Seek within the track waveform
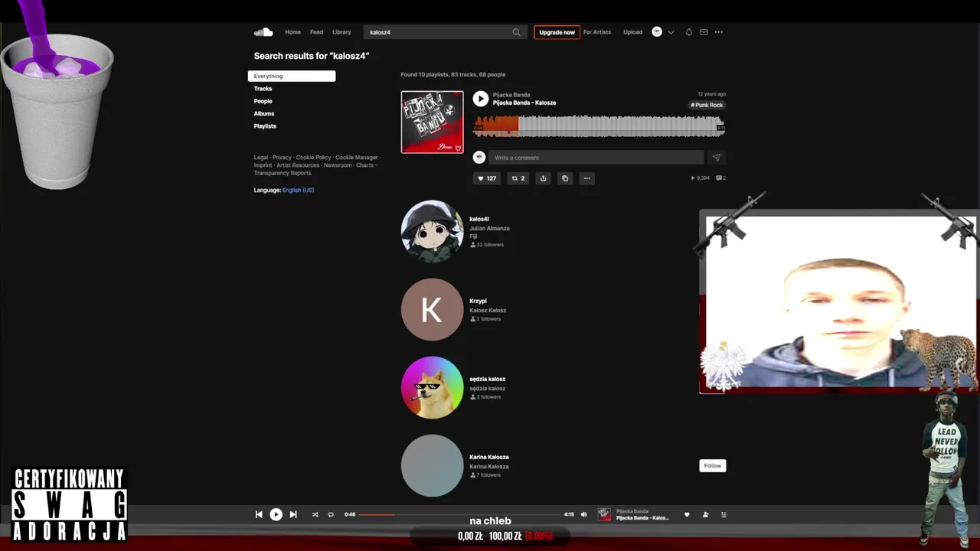The height and width of the screenshot is (551, 980). [599, 126]
